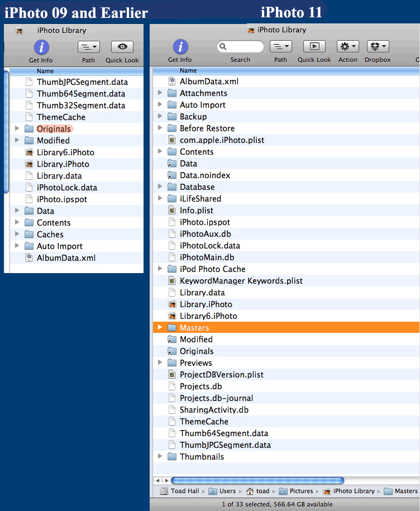This screenshot has width=420, height=511.
Task: Expand the iPod Photo Cache folder
Action: point(160,269)
